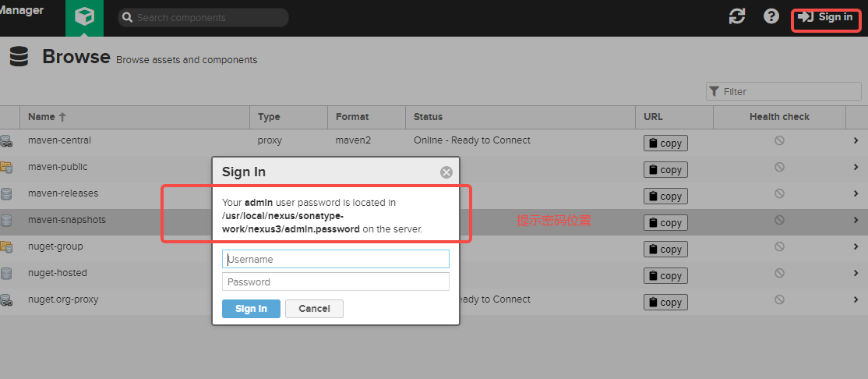Screen dimensions: 868x379
Task: Sort by the Name column header
Action: click(x=47, y=117)
